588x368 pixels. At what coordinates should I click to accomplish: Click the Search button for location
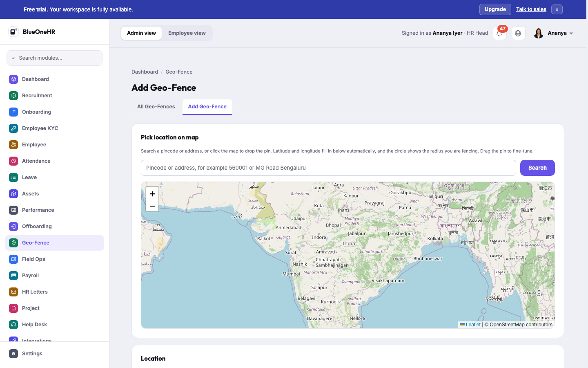point(537,168)
